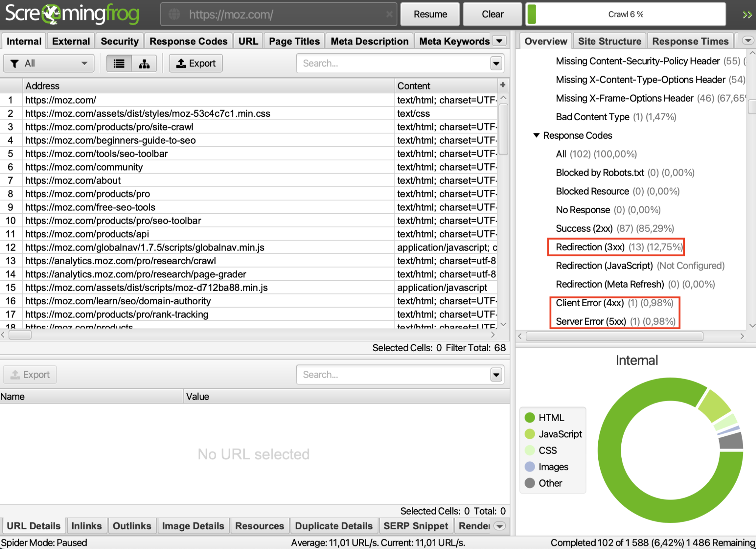The image size is (756, 549).
Task: Open the Inlinks bottom tab
Action: pos(86,526)
